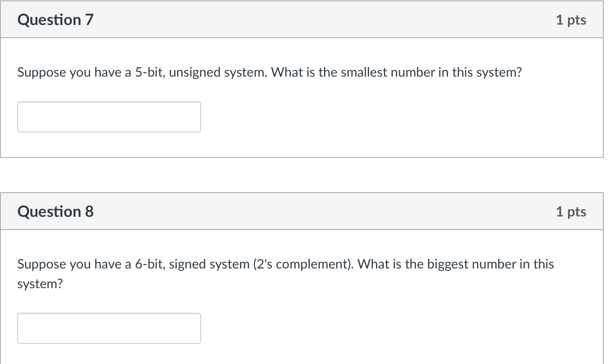The height and width of the screenshot is (364, 616).
Task: Click the Question 7 answer input box
Action: [x=109, y=117]
